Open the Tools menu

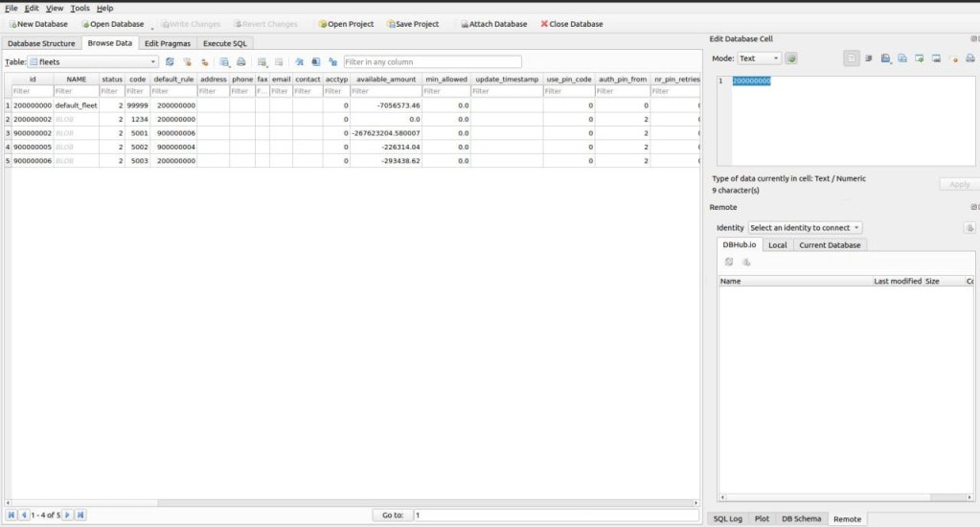[x=80, y=8]
